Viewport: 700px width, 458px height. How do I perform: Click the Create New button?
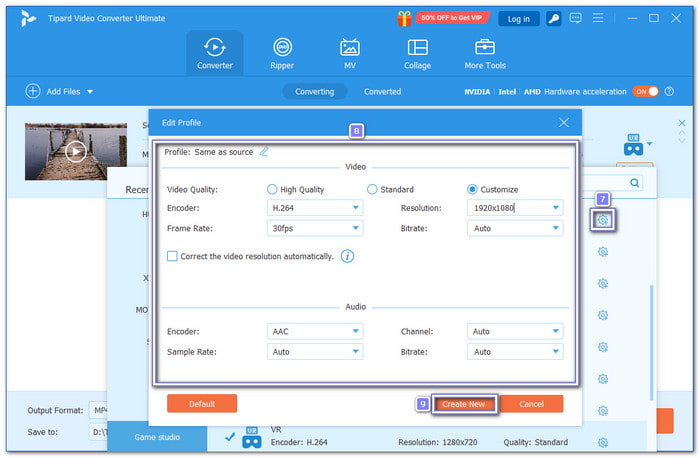pos(464,404)
